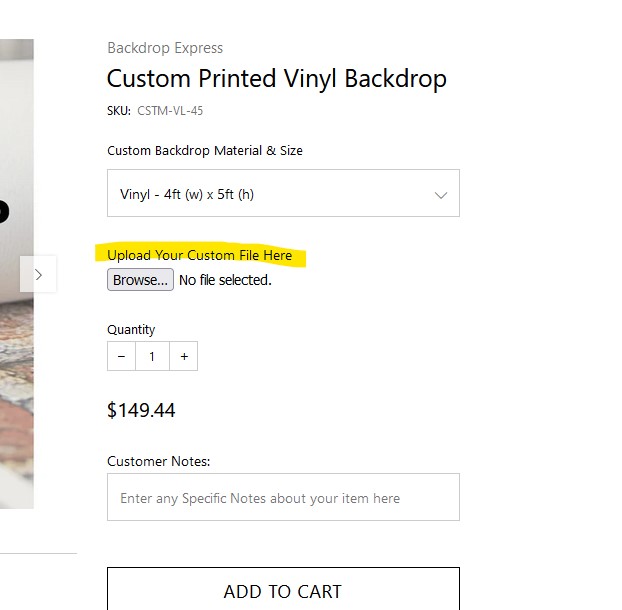Open the Backdrop Express brand link
Viewport: 622px width, 610px height.
[165, 48]
